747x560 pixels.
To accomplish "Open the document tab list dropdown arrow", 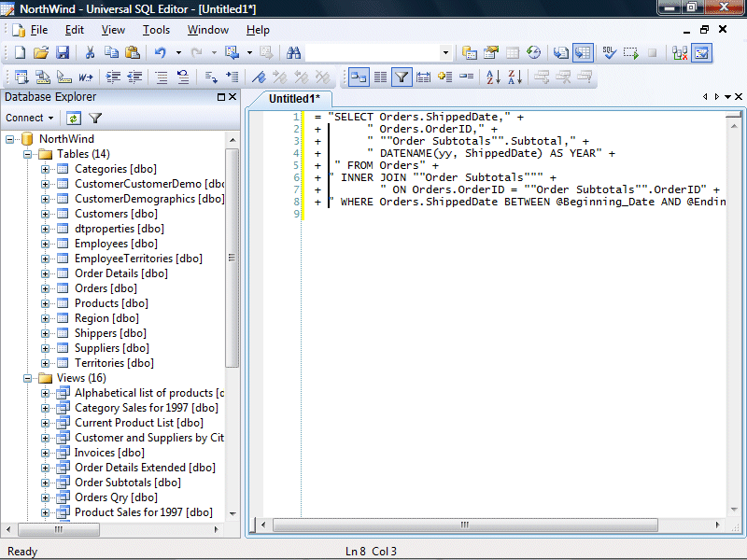I will [x=728, y=97].
